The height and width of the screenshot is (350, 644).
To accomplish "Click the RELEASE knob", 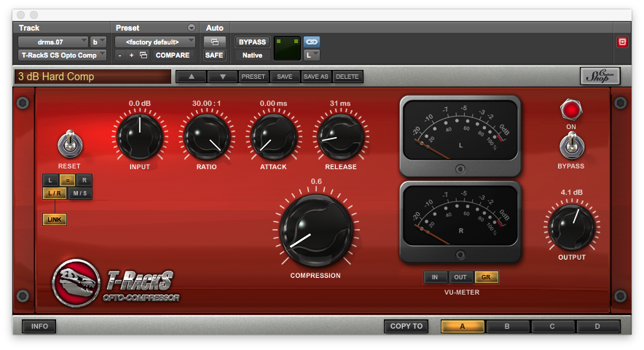I will click(341, 137).
